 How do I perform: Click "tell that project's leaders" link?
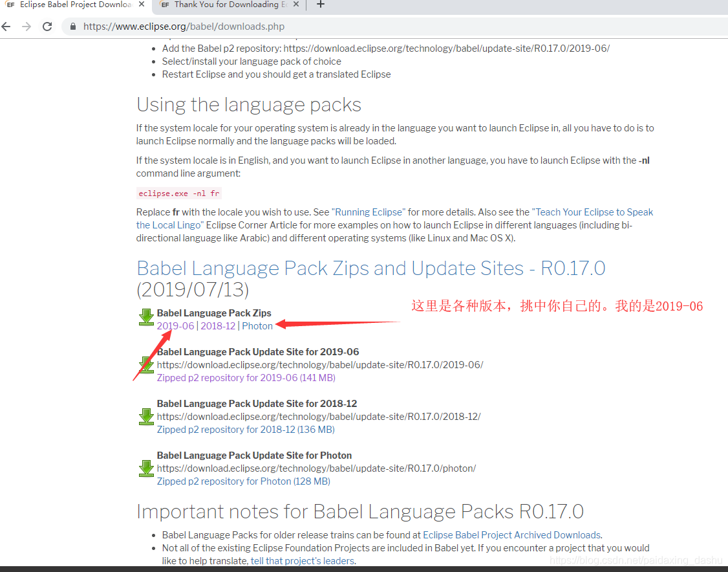(x=302, y=561)
